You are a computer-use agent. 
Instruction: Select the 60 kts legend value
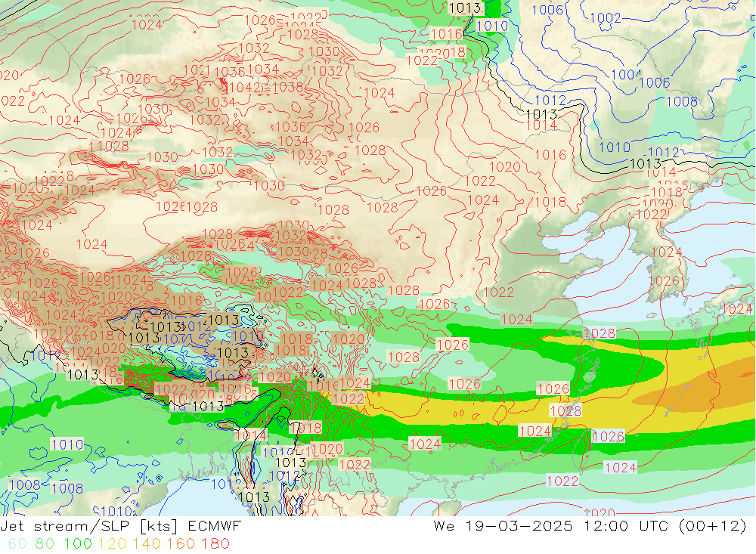pyautogui.click(x=17, y=544)
